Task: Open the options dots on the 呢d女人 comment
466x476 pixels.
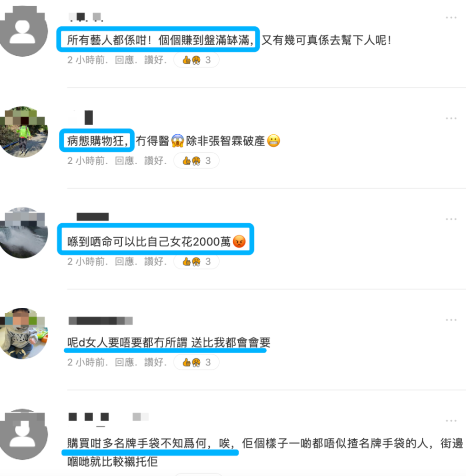Action: (451, 320)
